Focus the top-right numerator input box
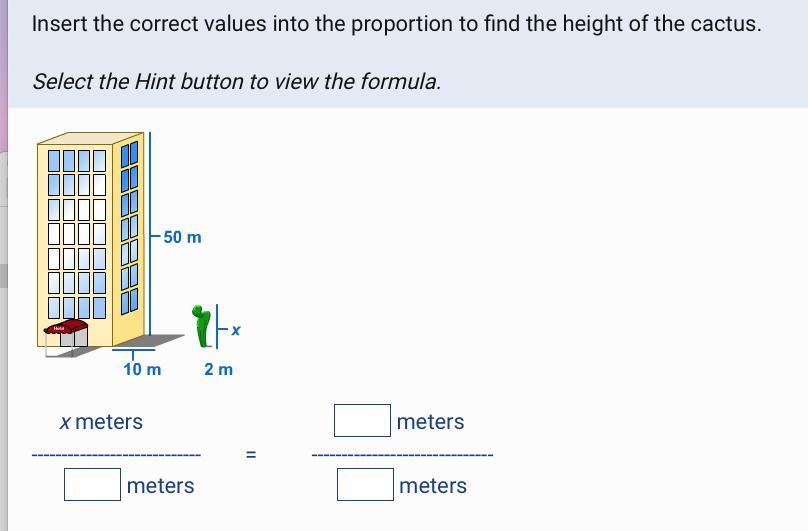808x531 pixels. click(362, 421)
